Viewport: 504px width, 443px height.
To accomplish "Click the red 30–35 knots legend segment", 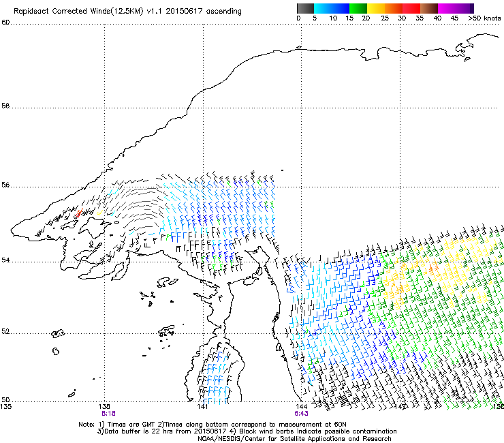I will click(411, 8).
